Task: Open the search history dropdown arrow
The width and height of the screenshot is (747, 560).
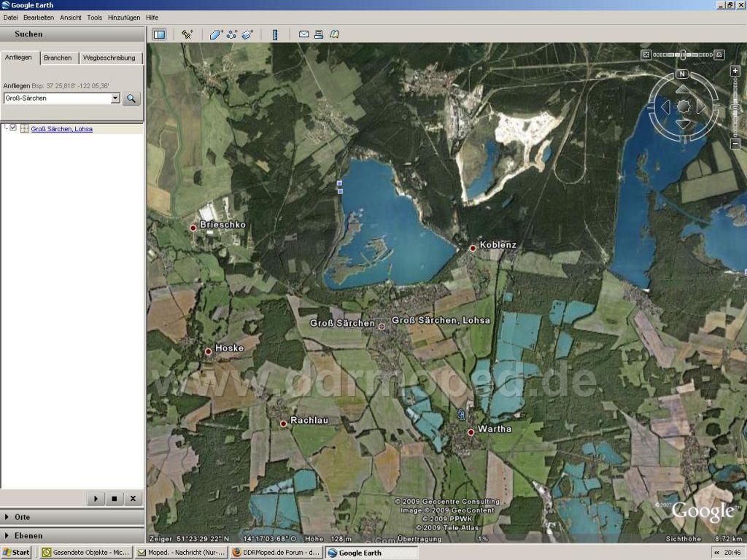Action: click(x=115, y=98)
